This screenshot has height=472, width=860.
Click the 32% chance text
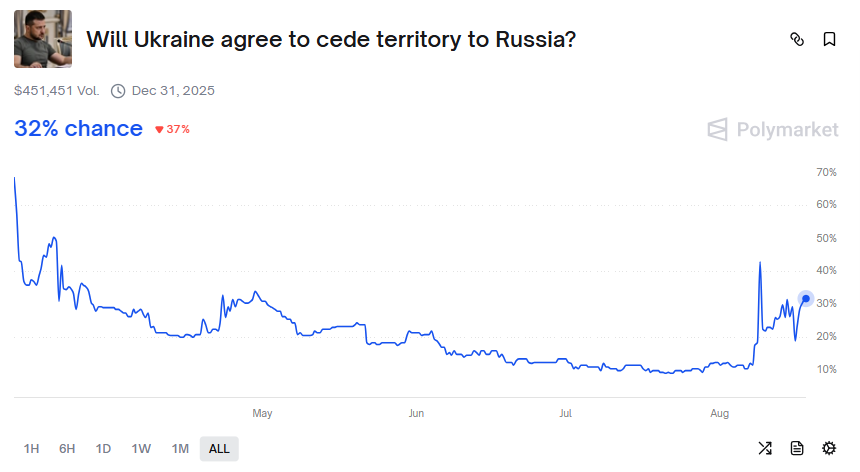(78, 129)
